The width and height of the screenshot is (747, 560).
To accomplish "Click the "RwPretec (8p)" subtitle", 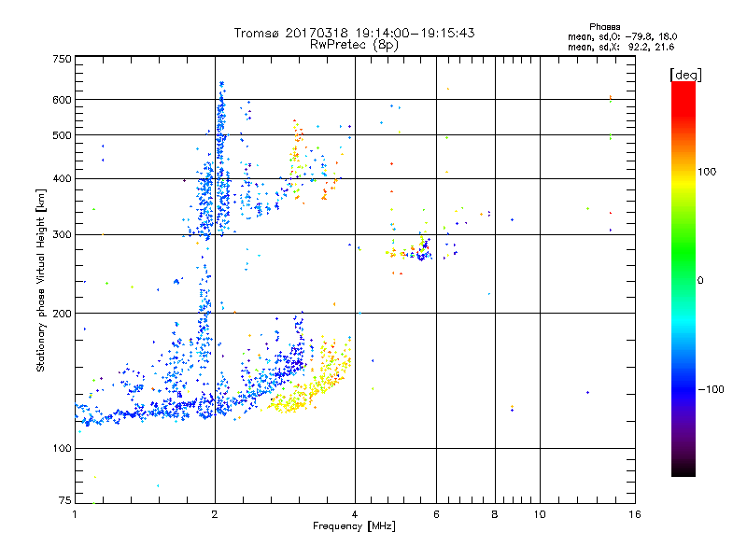I will 354,45.
